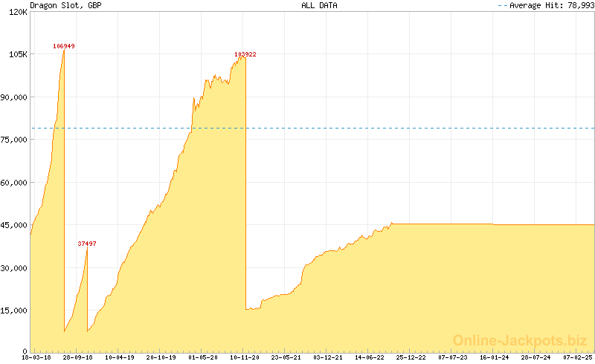This screenshot has height=364, width=595.
Task: Click the 37497 peak value label
Action: (x=87, y=244)
